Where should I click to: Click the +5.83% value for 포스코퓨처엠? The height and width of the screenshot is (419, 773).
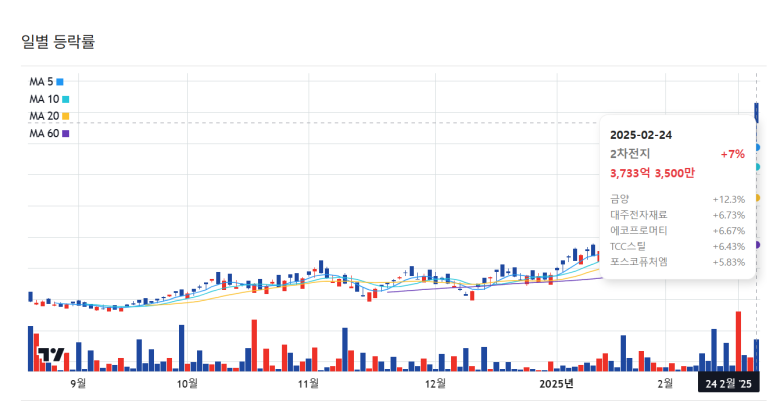coord(729,262)
